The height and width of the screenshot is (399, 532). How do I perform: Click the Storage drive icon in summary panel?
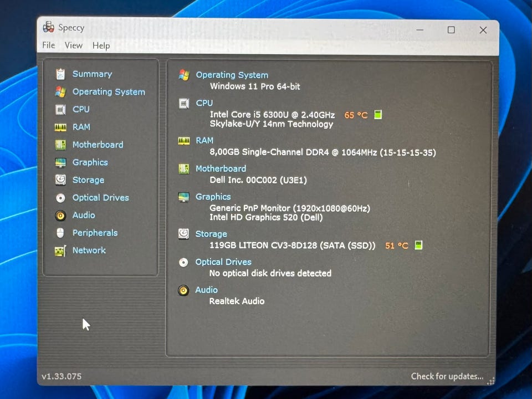click(183, 234)
